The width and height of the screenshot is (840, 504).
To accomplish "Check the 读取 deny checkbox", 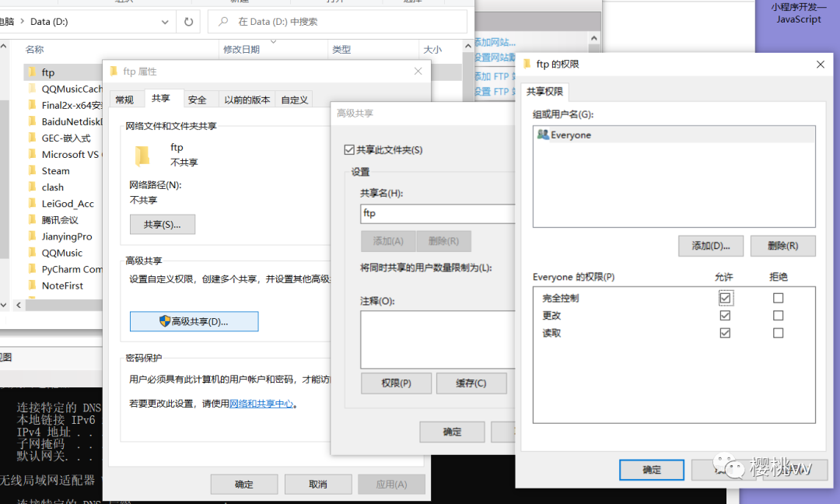I will click(x=778, y=333).
